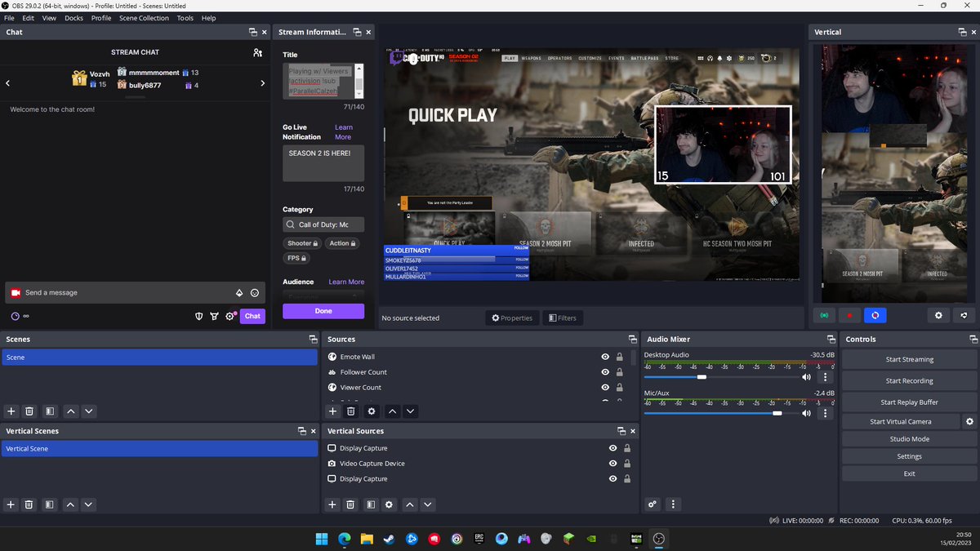Click the blue sync button in Vertical dock
Image resolution: width=980 pixels, height=551 pixels.
(x=875, y=315)
